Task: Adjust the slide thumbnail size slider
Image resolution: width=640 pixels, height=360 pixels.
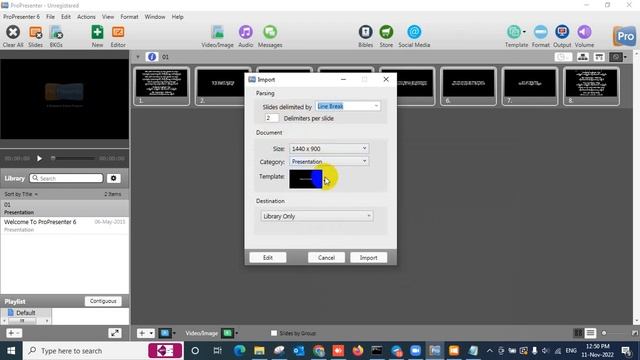Action: coord(616,333)
